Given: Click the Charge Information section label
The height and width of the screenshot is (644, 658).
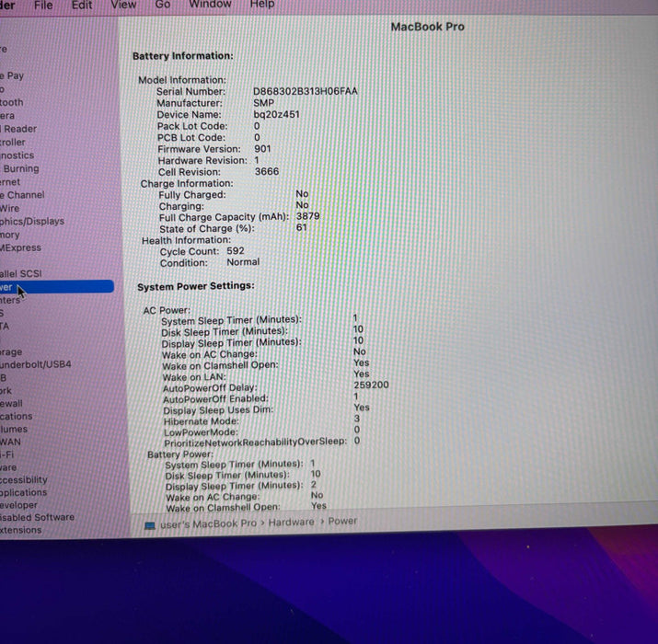Looking at the screenshot, I should [x=187, y=183].
